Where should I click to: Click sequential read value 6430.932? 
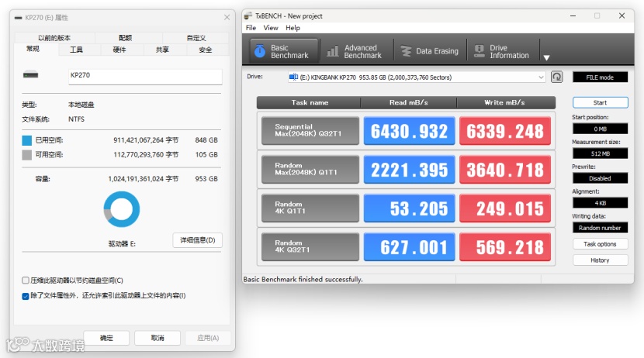click(x=409, y=131)
